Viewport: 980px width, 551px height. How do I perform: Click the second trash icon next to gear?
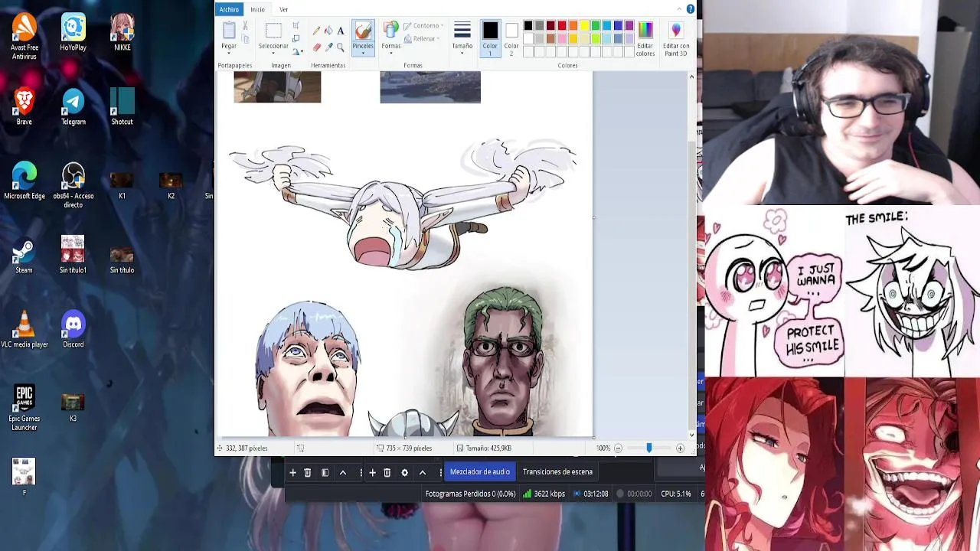387,472
